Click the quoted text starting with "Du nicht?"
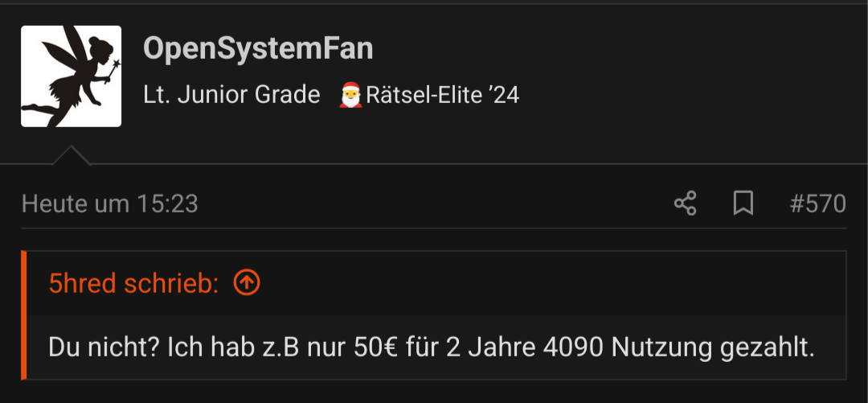 pos(432,347)
